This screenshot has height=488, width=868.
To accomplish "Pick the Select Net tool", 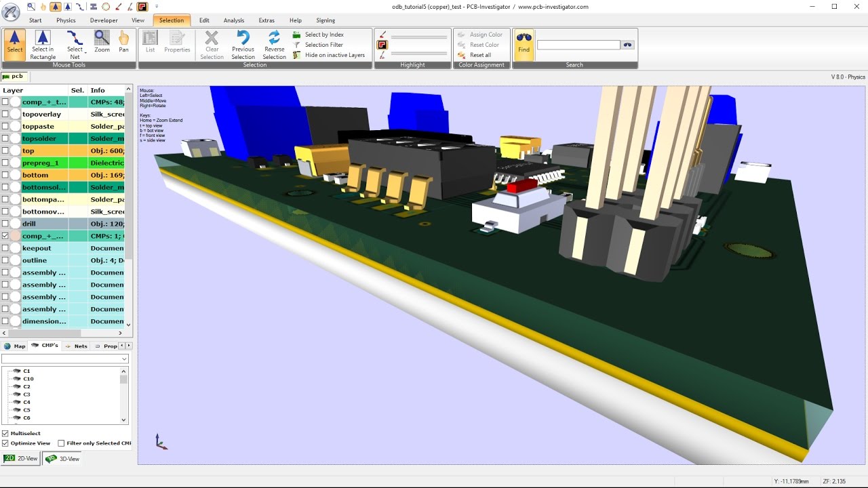I will click(x=75, y=45).
